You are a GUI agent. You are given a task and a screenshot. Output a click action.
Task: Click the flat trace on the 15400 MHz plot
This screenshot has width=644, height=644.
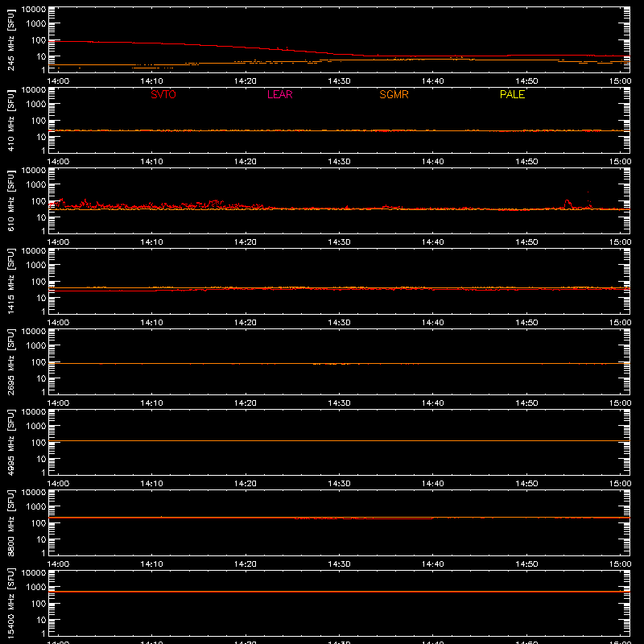pyautogui.click(x=339, y=592)
